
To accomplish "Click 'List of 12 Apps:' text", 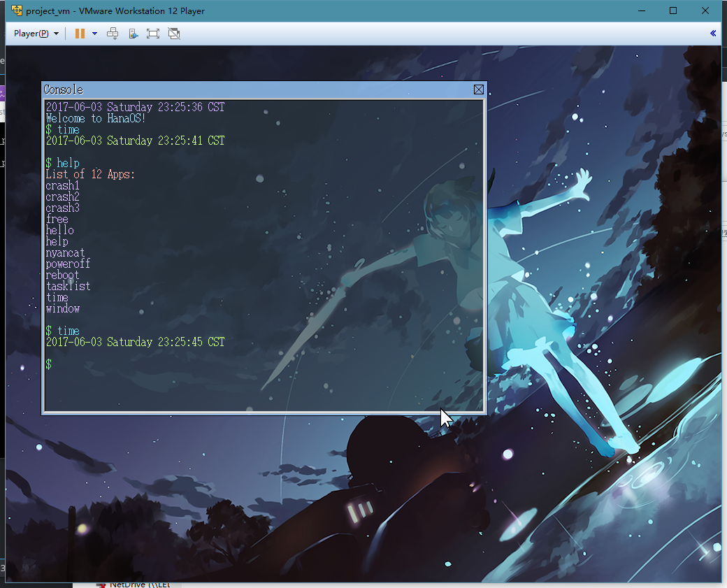I will 90,174.
